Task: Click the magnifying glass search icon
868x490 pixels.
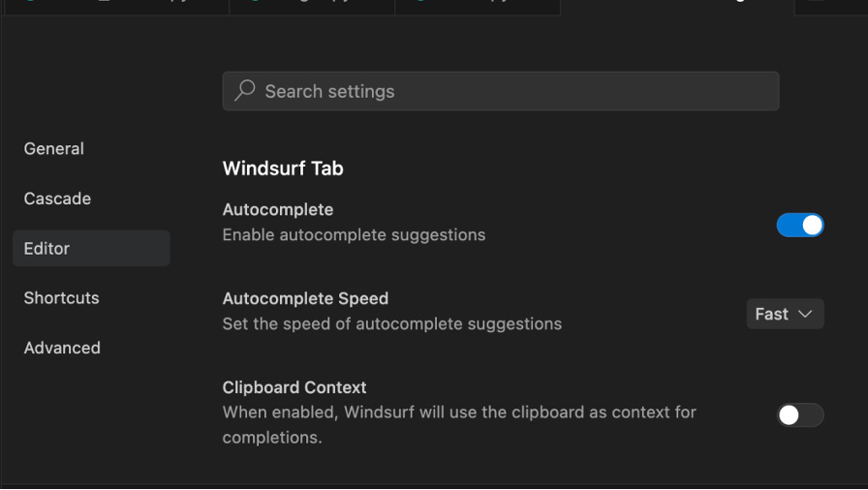Action: 245,91
